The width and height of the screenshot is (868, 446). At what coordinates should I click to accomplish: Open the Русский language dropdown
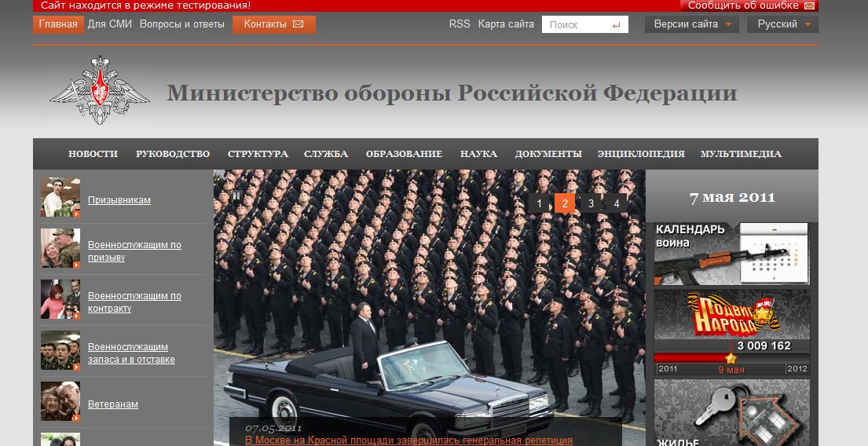click(782, 24)
